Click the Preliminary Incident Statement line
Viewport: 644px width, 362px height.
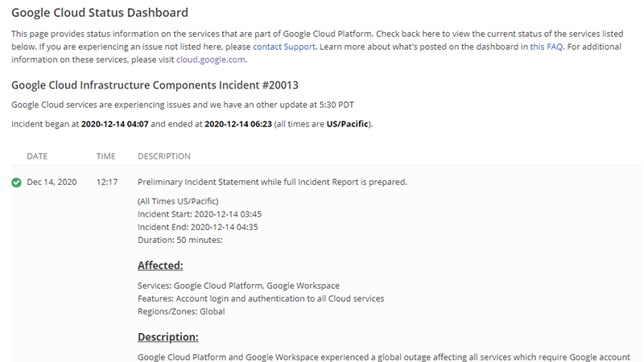[272, 182]
